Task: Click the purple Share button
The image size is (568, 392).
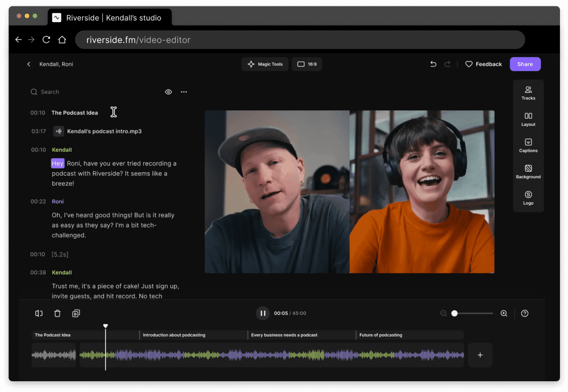Action: (x=525, y=64)
